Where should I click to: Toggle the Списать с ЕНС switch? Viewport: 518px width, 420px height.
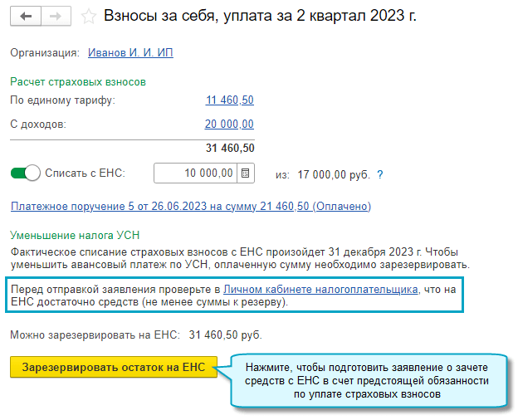point(26,173)
